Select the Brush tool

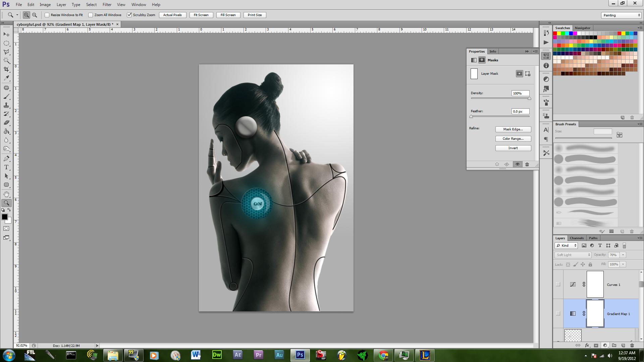point(6,97)
